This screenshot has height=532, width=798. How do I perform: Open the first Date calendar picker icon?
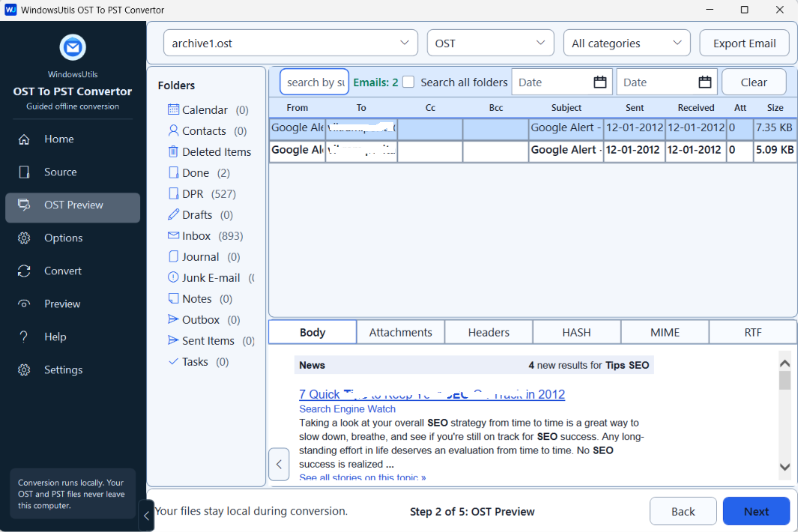pyautogui.click(x=600, y=82)
